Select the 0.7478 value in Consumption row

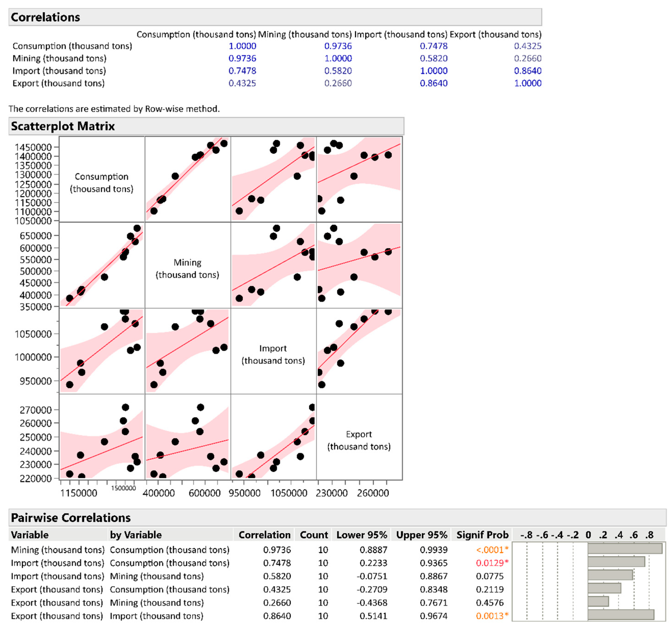[x=434, y=46]
